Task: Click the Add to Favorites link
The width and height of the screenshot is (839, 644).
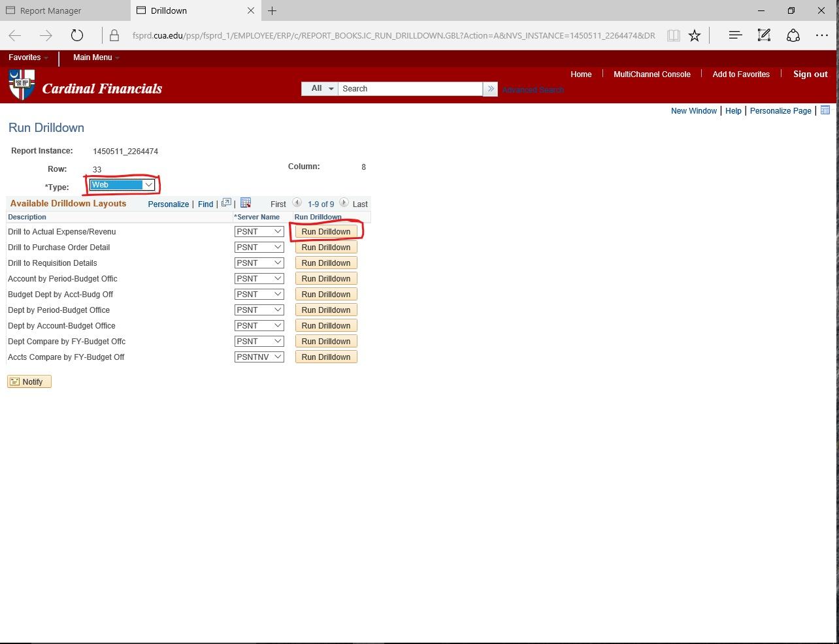Action: (x=741, y=74)
